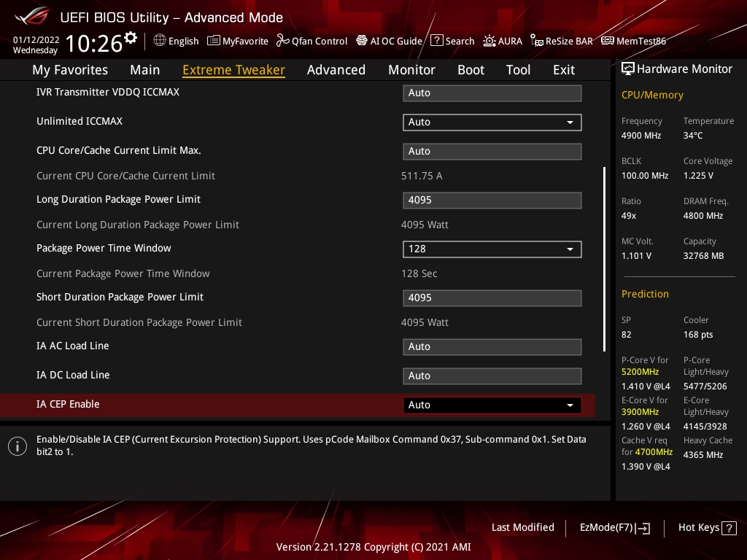
Task: Click the Last Modified button
Action: point(522,528)
